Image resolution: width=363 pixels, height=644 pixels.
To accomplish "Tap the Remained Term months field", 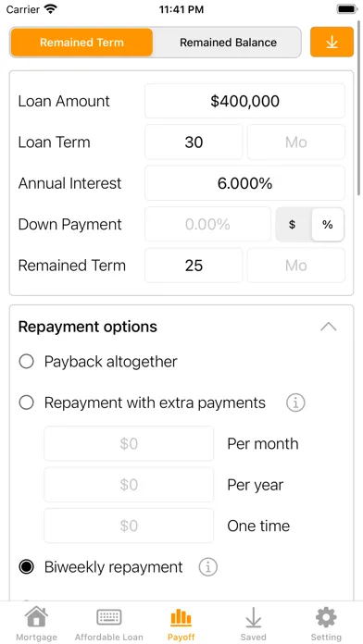I will (296, 266).
